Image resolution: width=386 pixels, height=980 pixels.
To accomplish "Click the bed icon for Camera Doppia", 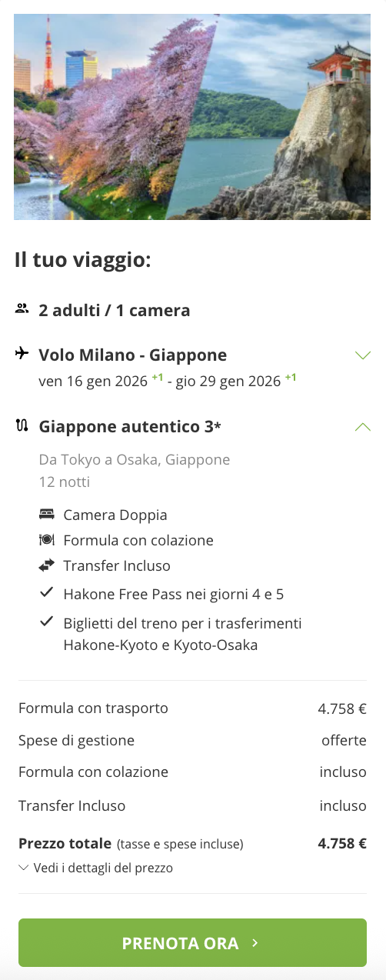I will coord(47,514).
